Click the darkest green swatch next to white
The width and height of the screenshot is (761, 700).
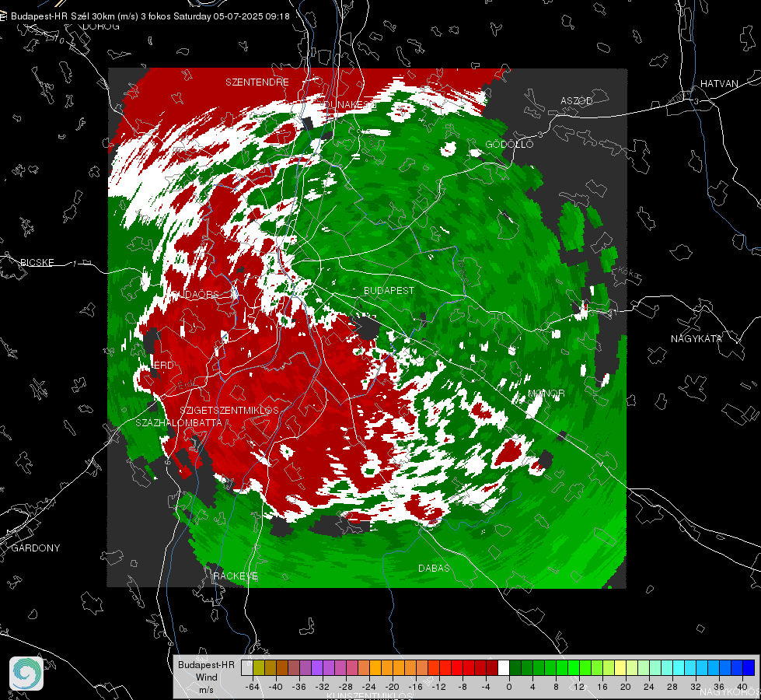pyautogui.click(x=515, y=667)
